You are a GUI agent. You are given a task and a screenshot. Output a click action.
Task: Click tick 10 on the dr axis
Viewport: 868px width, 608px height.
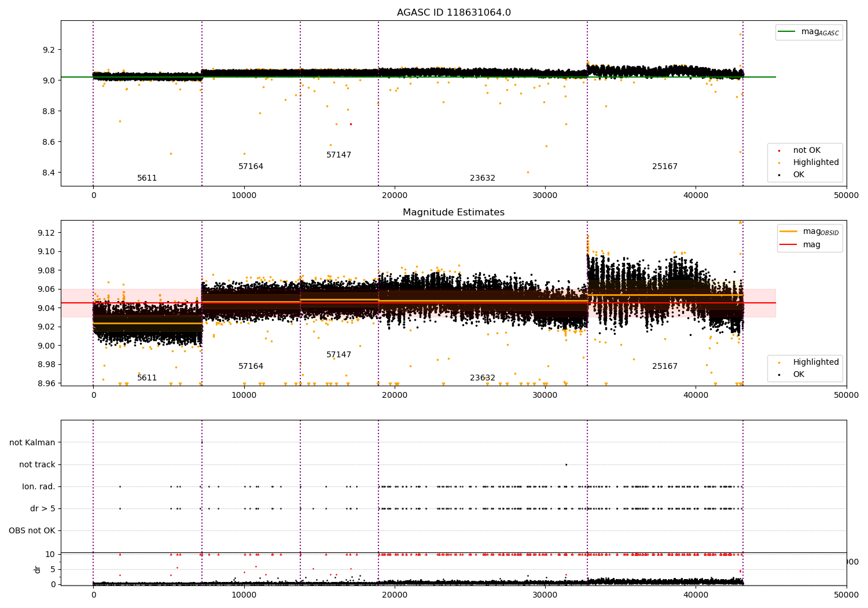click(50, 554)
